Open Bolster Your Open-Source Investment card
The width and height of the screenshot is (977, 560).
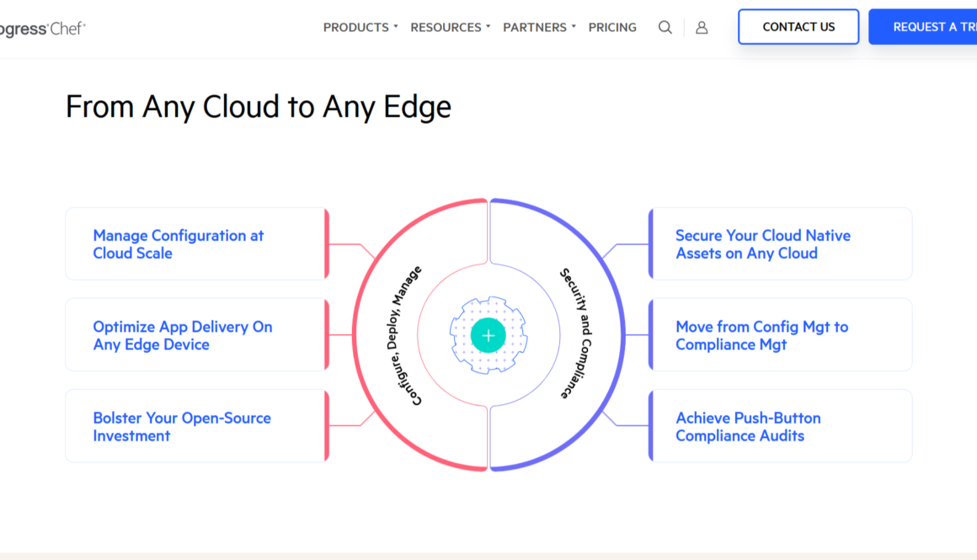(x=182, y=426)
